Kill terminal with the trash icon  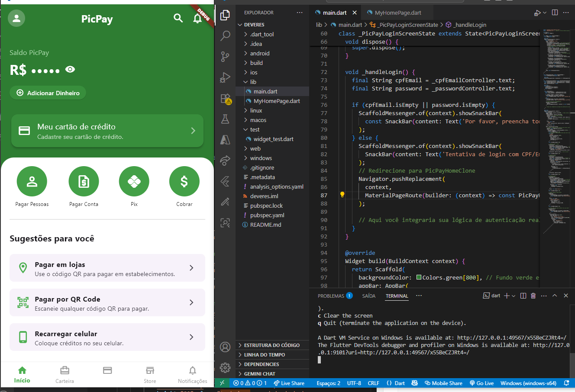pyautogui.click(x=533, y=296)
